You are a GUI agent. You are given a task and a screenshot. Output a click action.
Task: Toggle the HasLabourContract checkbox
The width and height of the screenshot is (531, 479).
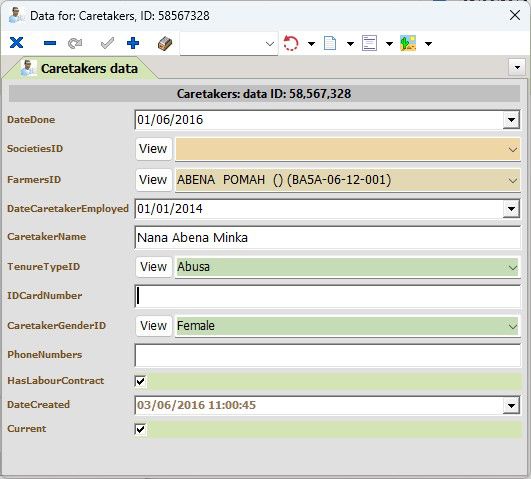pos(140,381)
